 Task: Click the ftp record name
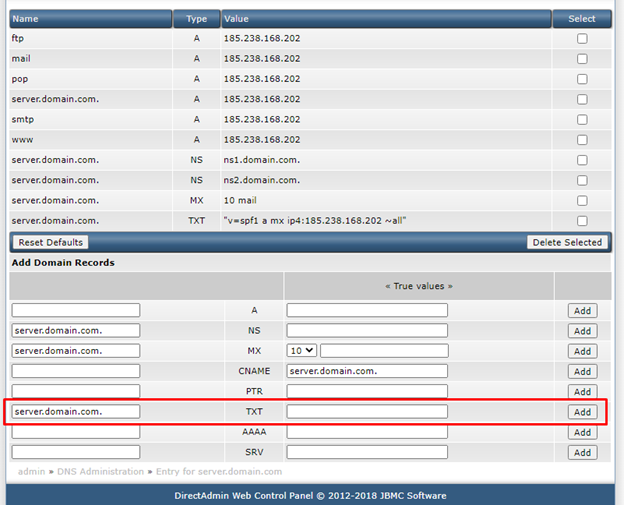[x=18, y=39]
